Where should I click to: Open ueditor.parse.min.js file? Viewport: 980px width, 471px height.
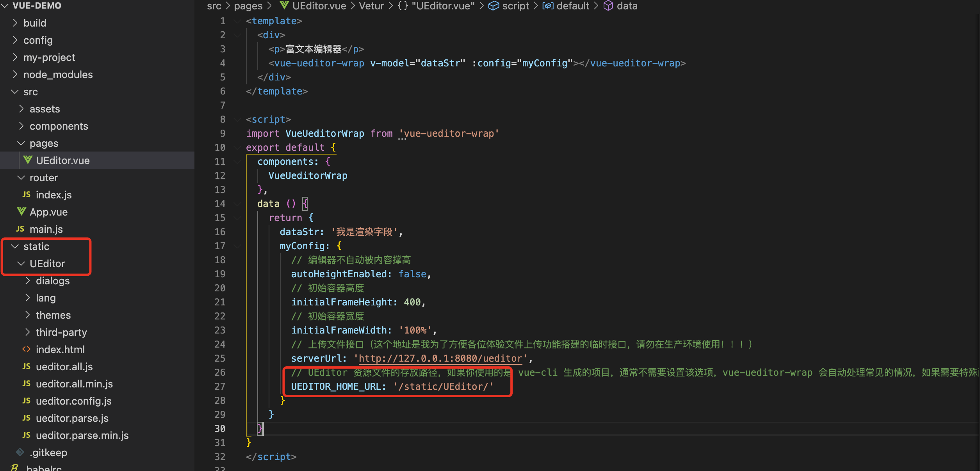click(x=82, y=435)
